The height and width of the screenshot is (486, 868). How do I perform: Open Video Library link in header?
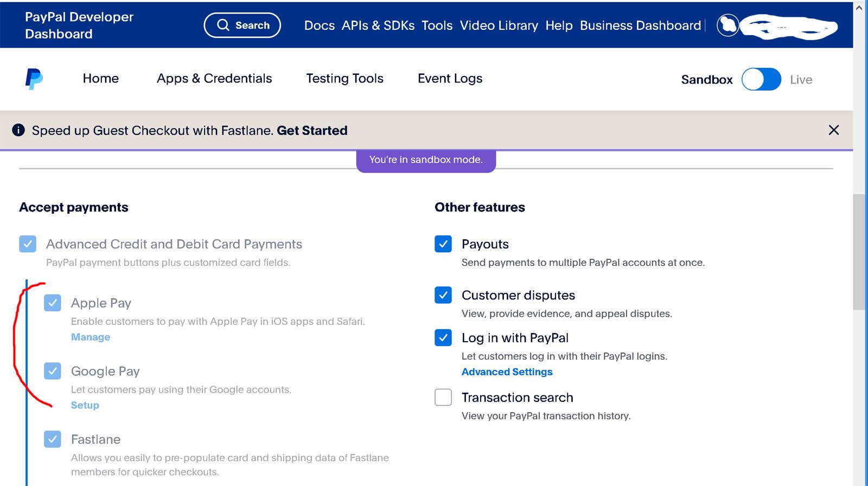[499, 25]
